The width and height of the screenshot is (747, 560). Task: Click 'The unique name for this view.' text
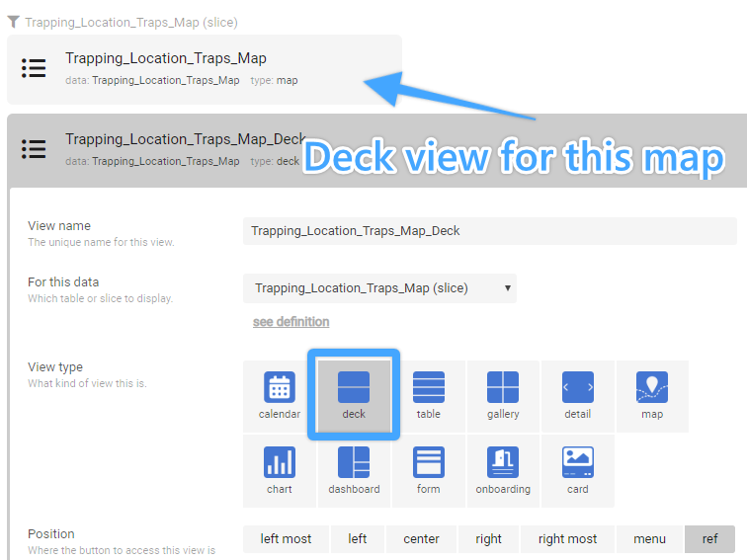(x=101, y=242)
